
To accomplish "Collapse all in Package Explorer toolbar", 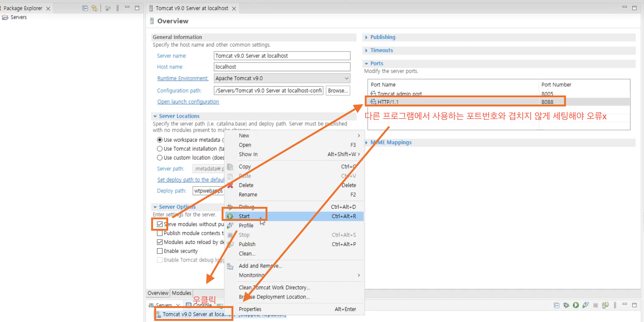I will click(85, 8).
